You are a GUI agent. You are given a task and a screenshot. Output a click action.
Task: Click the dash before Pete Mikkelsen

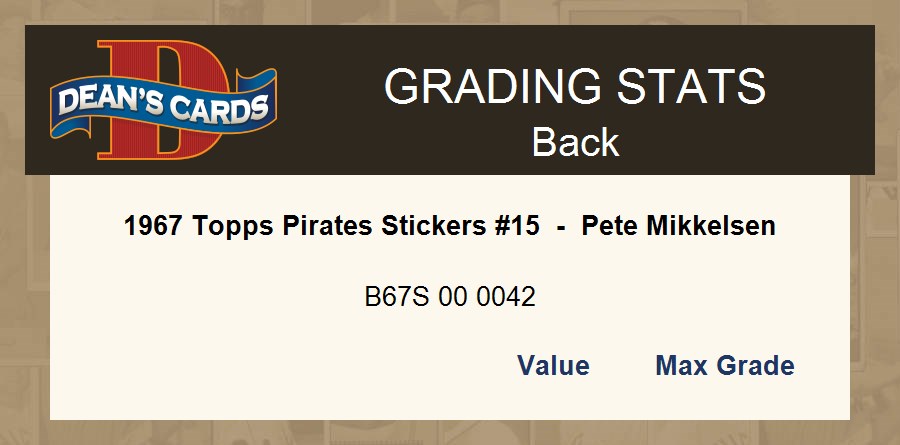561,227
